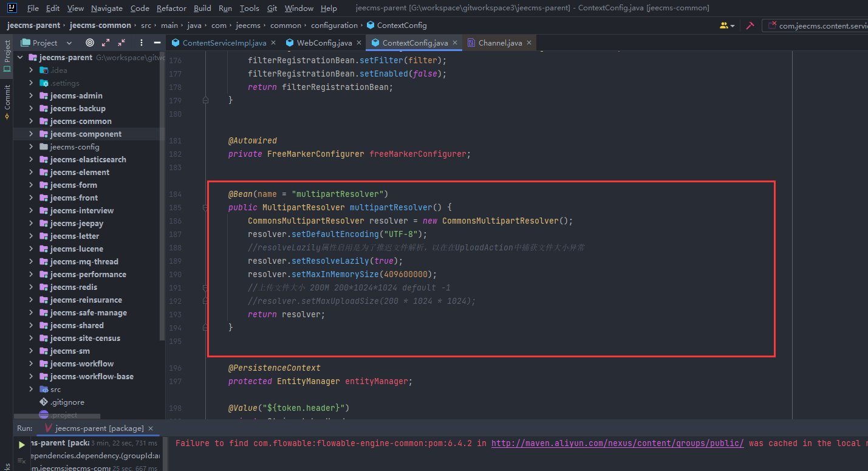Click the Select Opened File target icon

click(90, 43)
